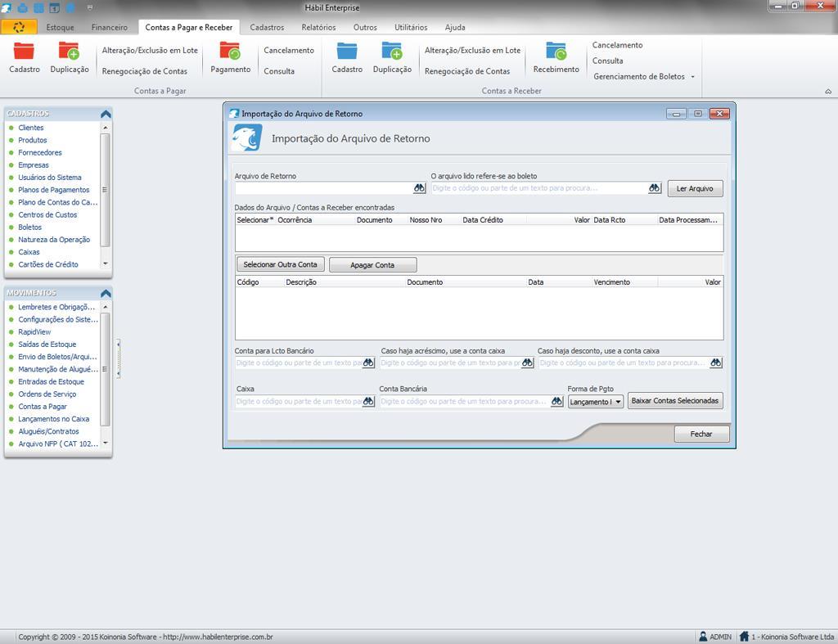Image resolution: width=838 pixels, height=644 pixels.
Task: Open the Ajuda ribbon tab
Action: pos(455,27)
